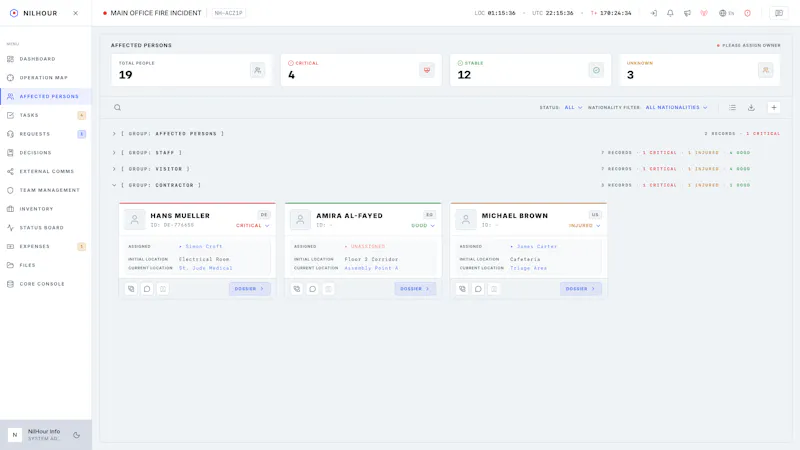Expand Group Affected Persons row
The width and height of the screenshot is (800, 450).
[x=446, y=134]
